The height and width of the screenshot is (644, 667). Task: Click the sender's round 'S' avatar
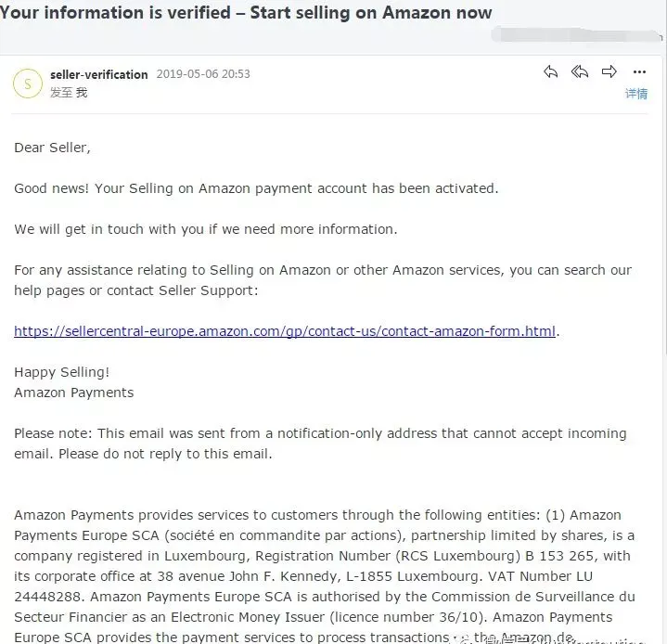pyautogui.click(x=28, y=84)
